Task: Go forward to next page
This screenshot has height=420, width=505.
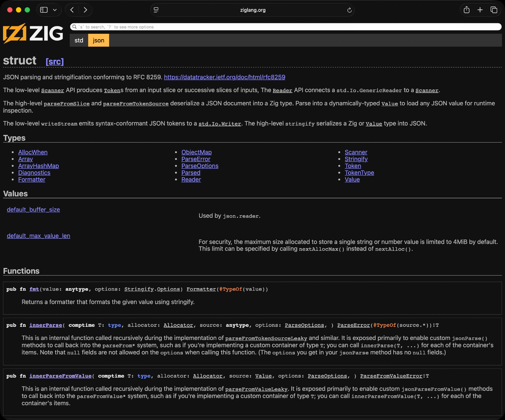Action: click(x=85, y=10)
